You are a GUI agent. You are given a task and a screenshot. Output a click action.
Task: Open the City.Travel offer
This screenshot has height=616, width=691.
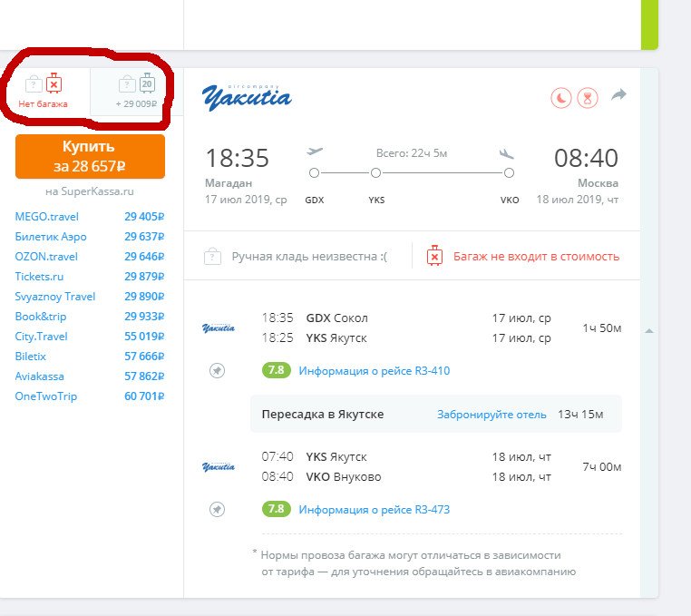[x=90, y=336]
